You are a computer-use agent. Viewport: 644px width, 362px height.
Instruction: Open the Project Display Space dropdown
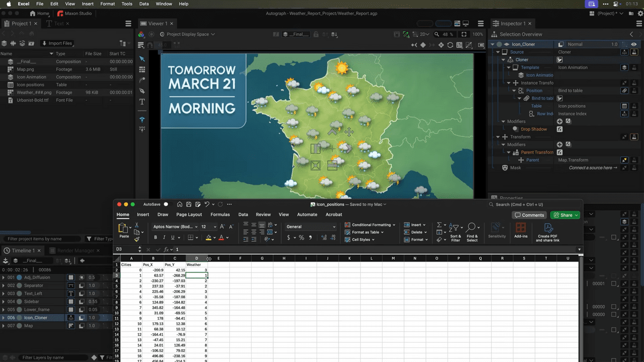click(191, 34)
